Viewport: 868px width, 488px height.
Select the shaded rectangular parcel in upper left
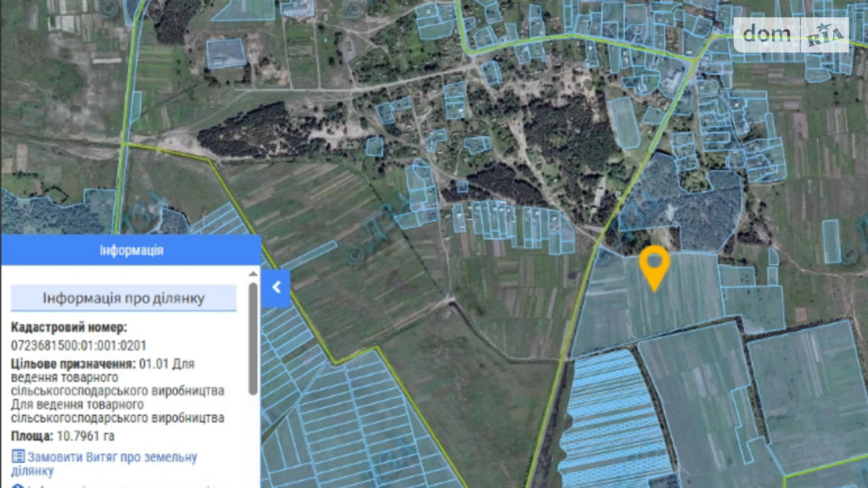[226, 53]
